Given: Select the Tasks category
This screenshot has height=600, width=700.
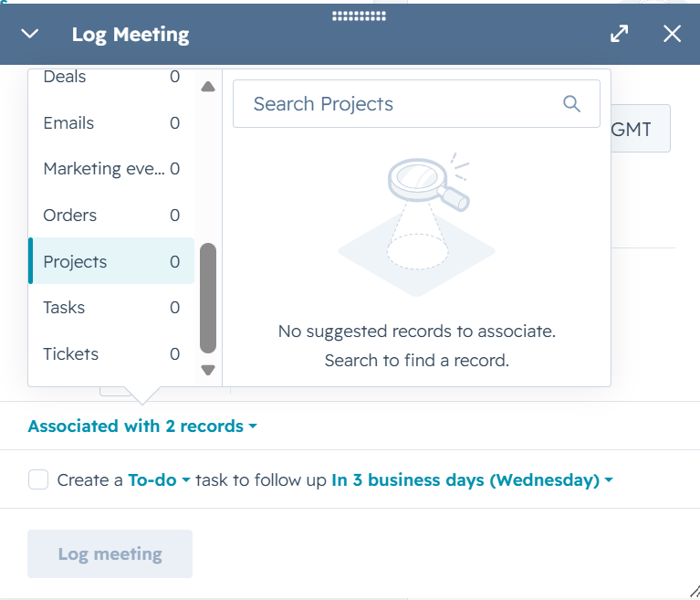Looking at the screenshot, I should pyautogui.click(x=111, y=308).
